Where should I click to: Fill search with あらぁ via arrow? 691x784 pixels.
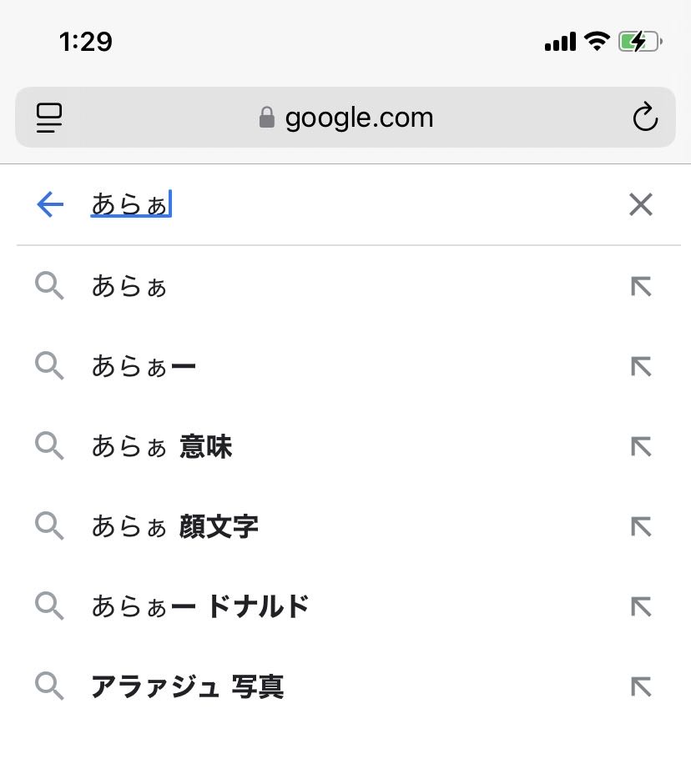[640, 287]
